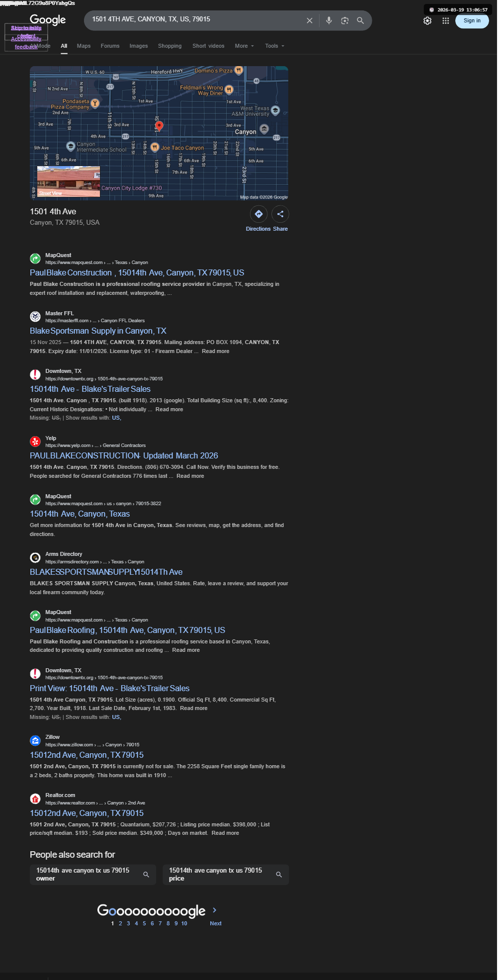
Task: Click the red map pin marker
Action: pos(159,126)
